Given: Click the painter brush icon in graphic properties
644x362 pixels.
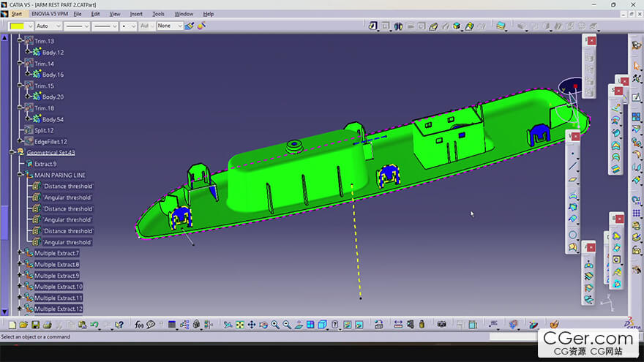Looking at the screenshot, I should (x=189, y=26).
